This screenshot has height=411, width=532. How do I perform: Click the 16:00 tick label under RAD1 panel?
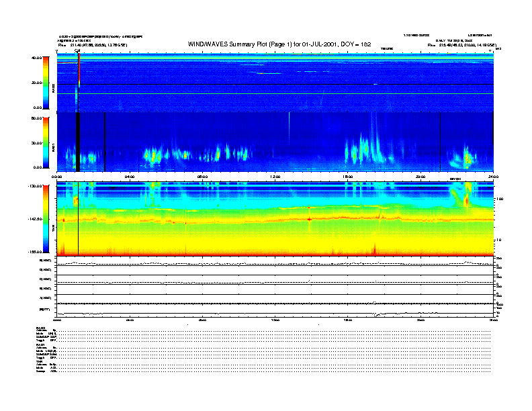(348, 177)
